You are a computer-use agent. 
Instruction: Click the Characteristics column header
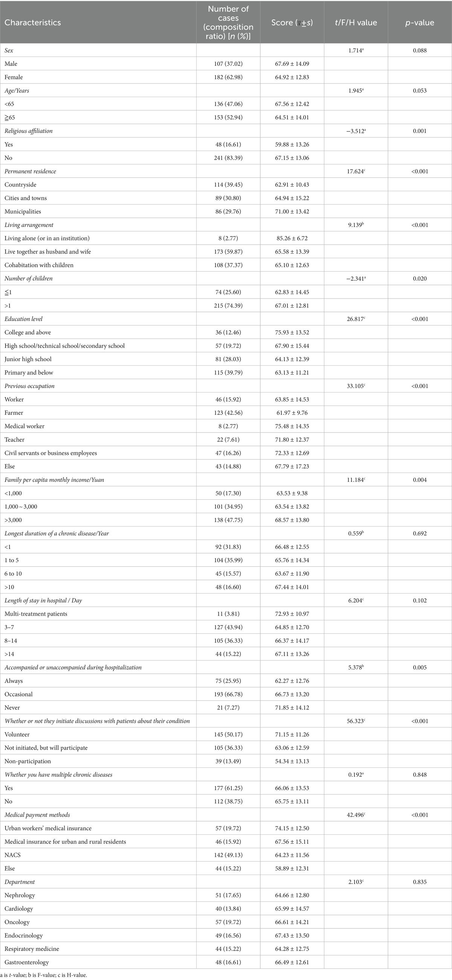click(33, 23)
